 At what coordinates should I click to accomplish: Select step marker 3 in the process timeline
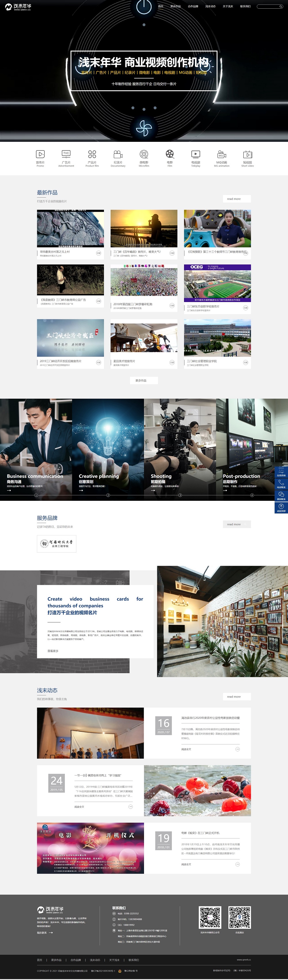[x=180, y=495]
